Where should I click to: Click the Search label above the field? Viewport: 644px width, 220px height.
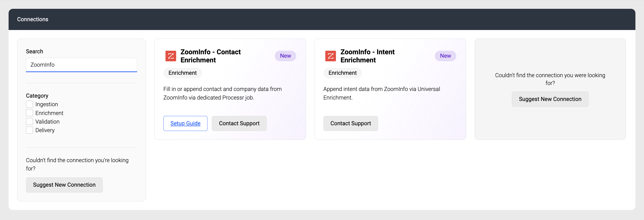pos(35,51)
